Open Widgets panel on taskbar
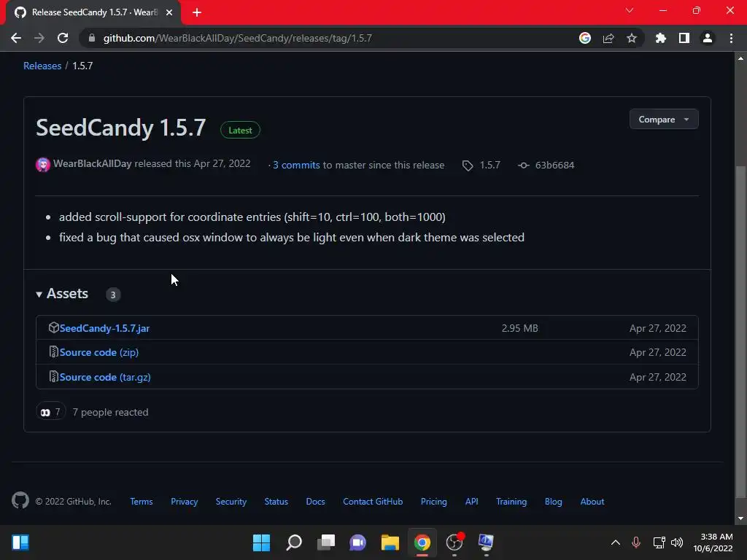 click(20, 542)
